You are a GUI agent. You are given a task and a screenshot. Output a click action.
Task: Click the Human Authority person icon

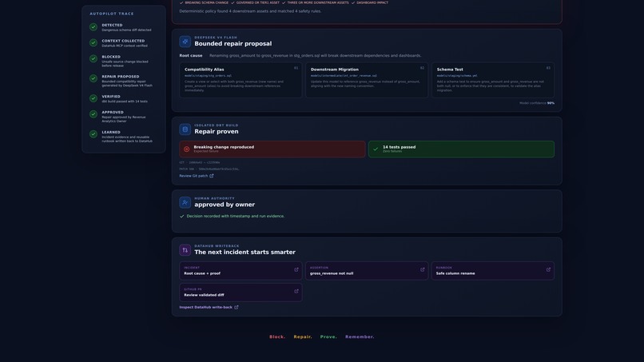tap(185, 202)
